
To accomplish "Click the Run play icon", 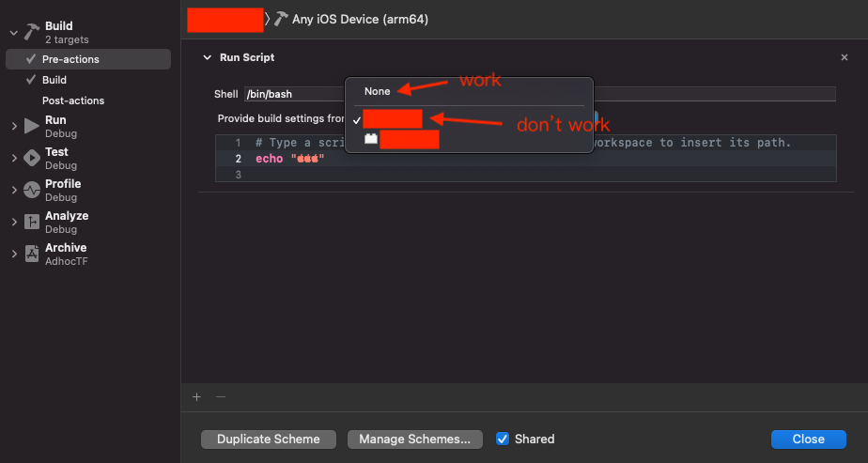I will (x=32, y=126).
